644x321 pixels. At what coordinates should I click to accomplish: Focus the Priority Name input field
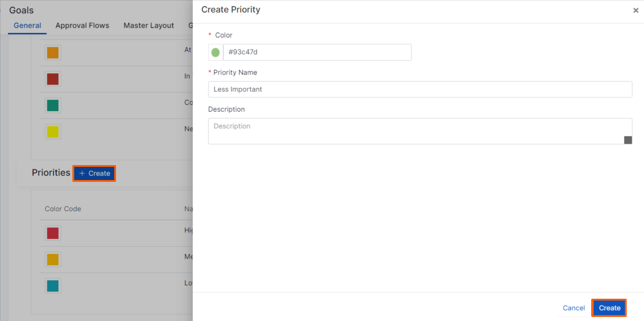pyautogui.click(x=420, y=89)
